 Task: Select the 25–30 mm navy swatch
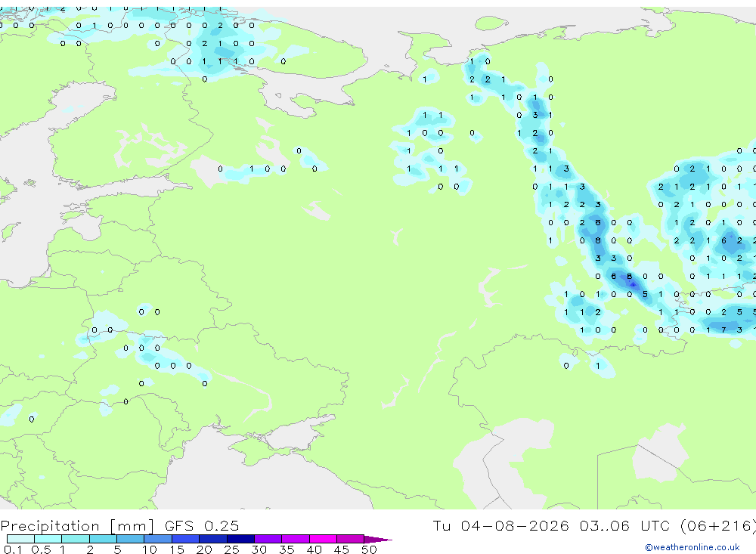[240, 539]
